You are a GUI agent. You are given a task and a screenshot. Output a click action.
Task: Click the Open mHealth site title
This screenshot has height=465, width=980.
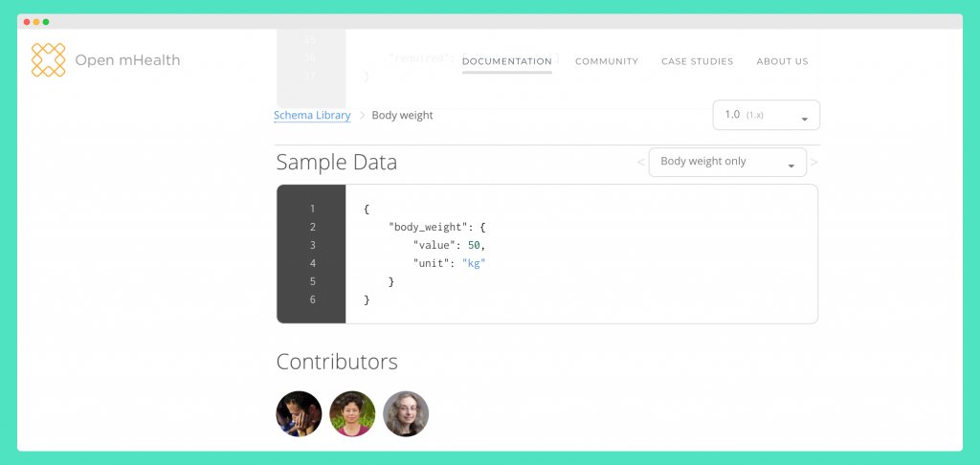127,60
